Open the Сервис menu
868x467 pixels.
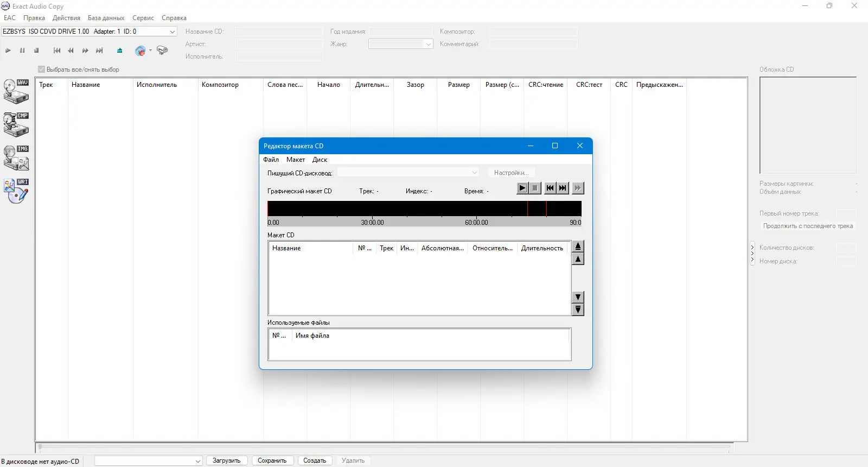click(143, 18)
